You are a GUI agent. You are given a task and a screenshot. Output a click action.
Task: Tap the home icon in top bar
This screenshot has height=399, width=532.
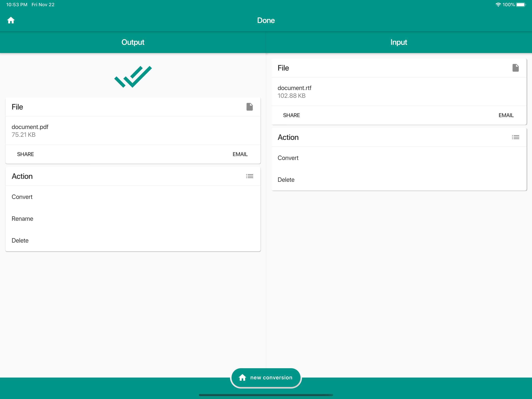[x=11, y=20]
